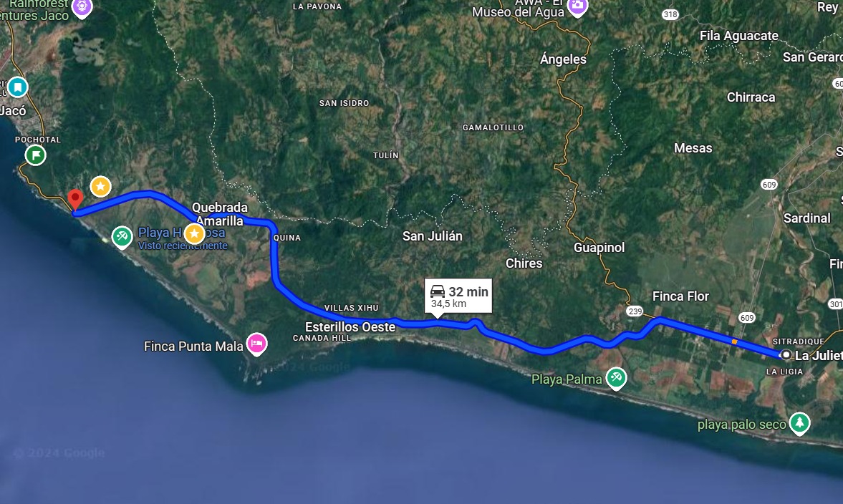Screen dimensions: 843x504
Task: Select the green flag marker near Pochotal
Action: [x=36, y=155]
